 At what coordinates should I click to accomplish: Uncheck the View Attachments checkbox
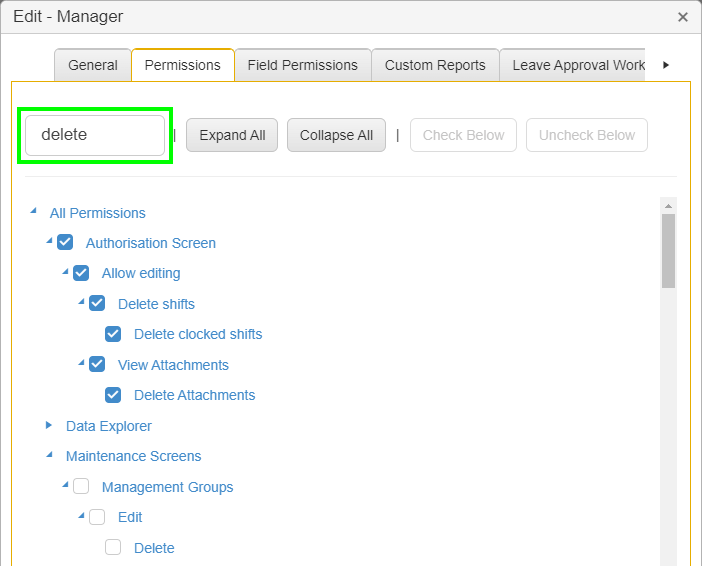[97, 364]
